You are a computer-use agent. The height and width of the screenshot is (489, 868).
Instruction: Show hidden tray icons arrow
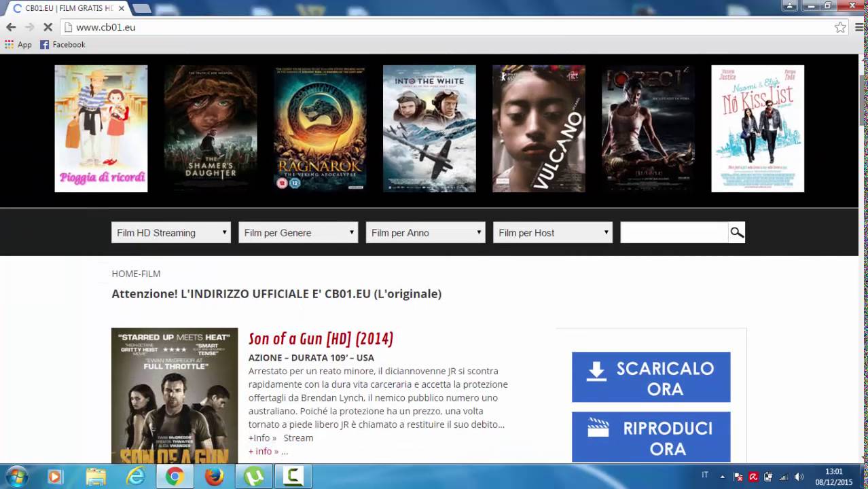click(723, 477)
